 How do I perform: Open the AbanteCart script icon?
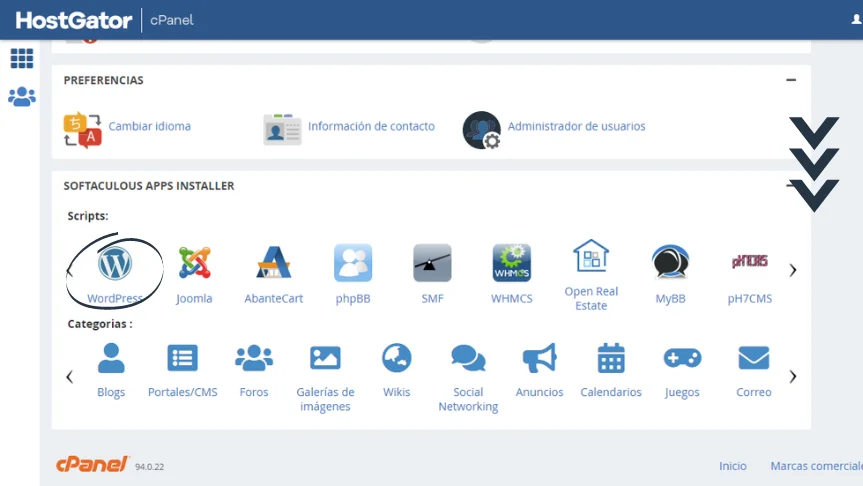(x=274, y=263)
